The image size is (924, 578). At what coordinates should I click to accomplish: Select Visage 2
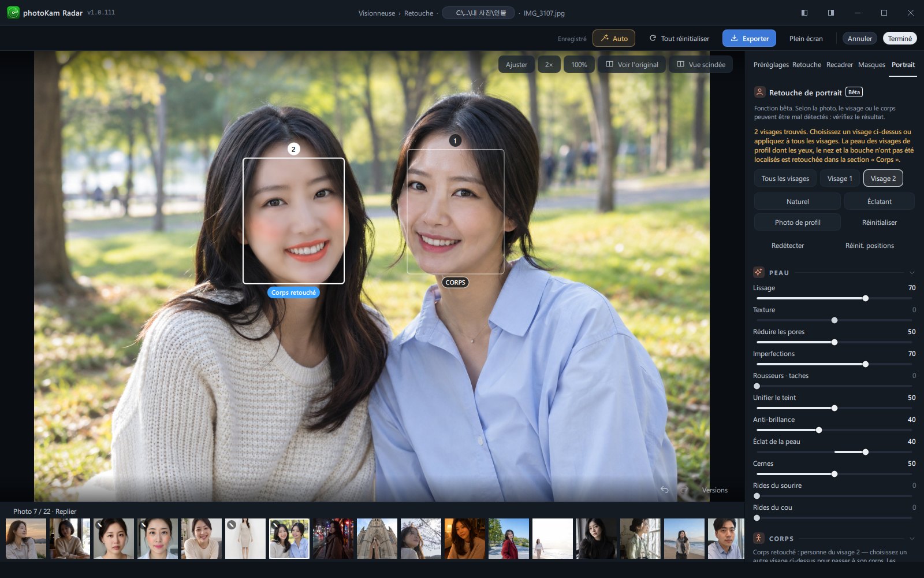coord(883,179)
